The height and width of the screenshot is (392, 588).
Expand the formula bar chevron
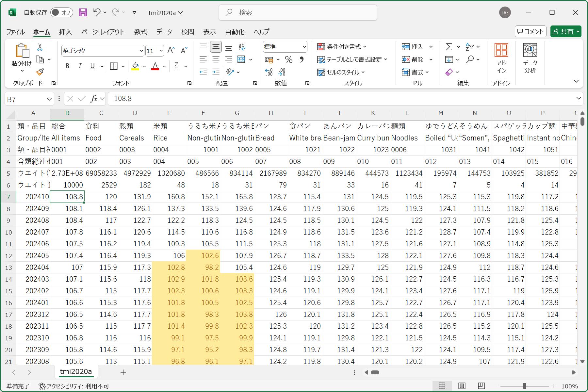[579, 98]
